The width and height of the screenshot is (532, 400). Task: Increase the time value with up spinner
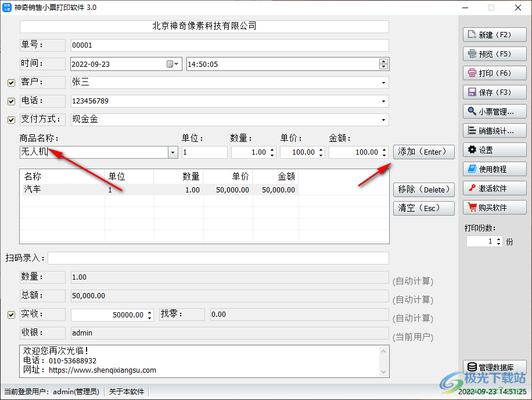(383, 62)
